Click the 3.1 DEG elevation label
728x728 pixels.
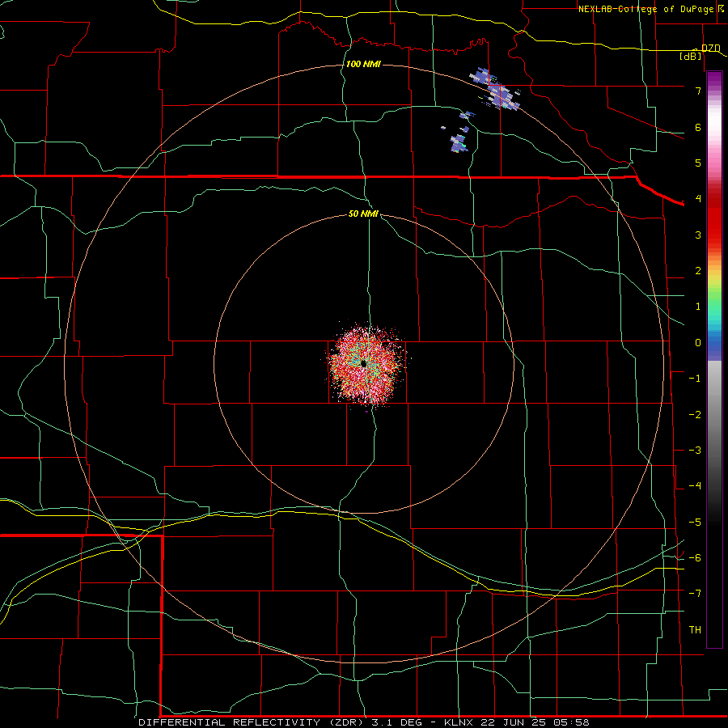(397, 722)
